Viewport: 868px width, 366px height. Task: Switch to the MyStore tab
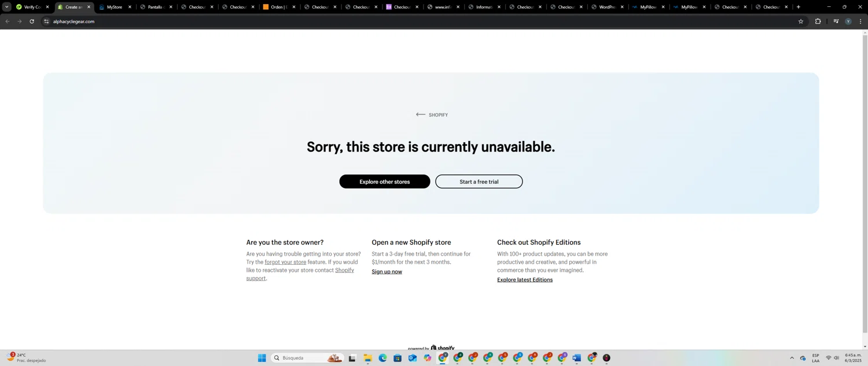(115, 7)
